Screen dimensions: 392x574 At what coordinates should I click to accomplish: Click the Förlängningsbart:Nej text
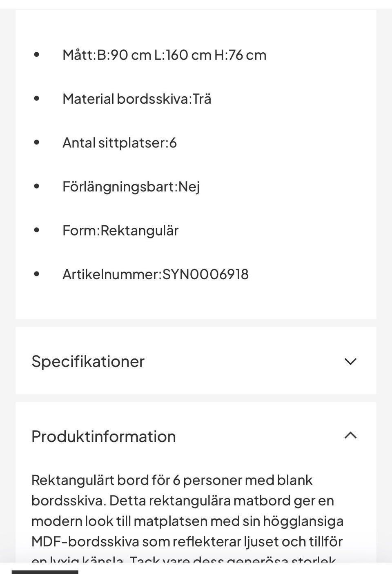tap(131, 187)
